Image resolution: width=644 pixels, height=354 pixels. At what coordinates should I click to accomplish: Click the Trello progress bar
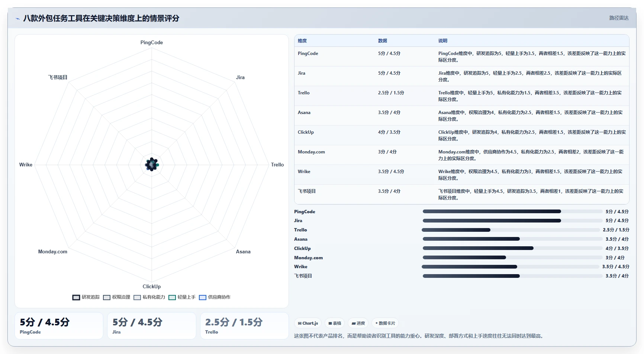pyautogui.click(x=511, y=230)
